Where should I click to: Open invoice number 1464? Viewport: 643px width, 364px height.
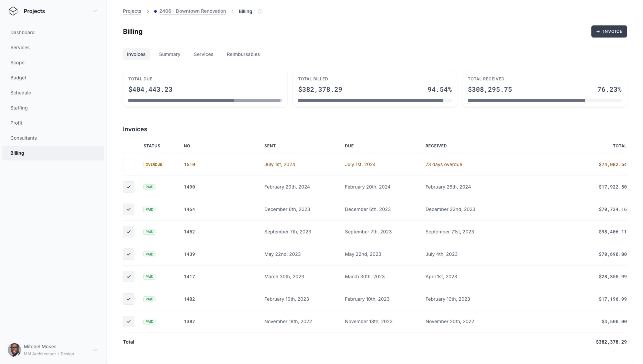[x=189, y=209]
